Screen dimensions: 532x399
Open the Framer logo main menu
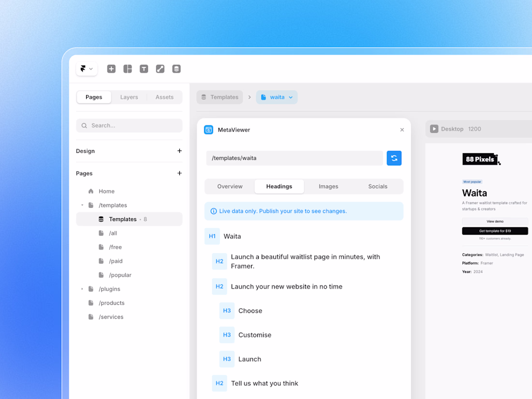[x=87, y=69]
